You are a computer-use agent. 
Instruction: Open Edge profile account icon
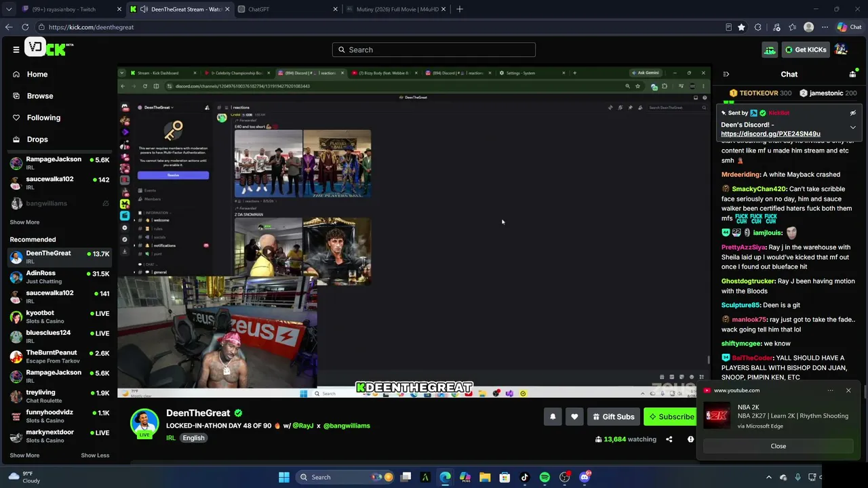click(x=808, y=27)
